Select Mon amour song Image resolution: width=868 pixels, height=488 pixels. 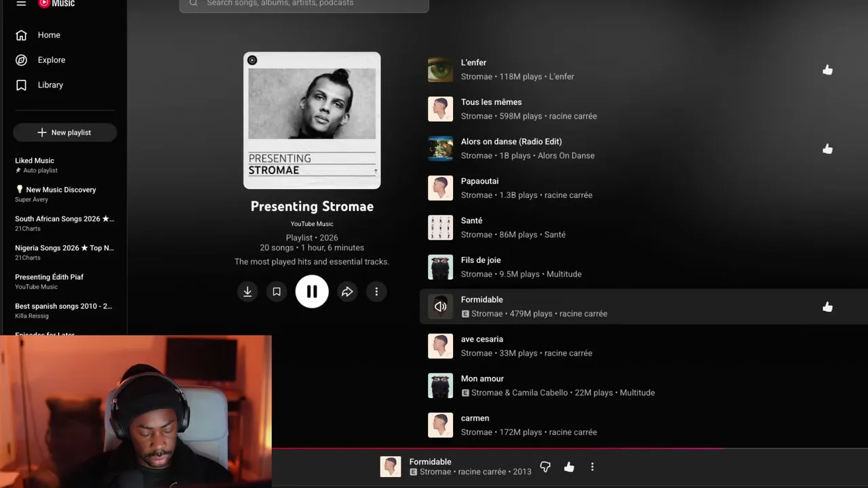coord(482,379)
